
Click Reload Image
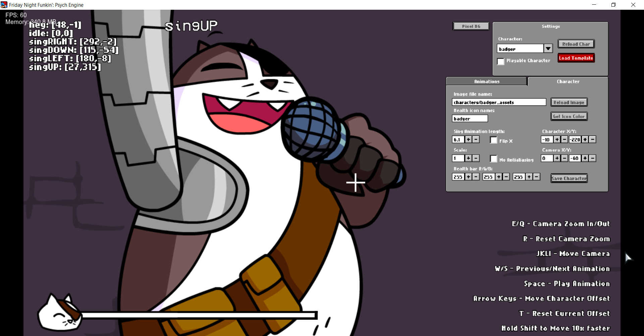(x=569, y=102)
